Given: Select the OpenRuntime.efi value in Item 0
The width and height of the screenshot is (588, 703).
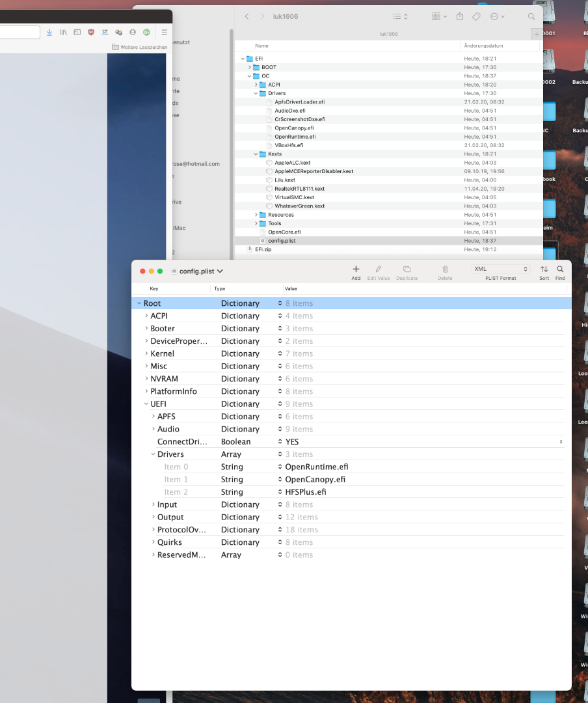Looking at the screenshot, I should pos(316,467).
